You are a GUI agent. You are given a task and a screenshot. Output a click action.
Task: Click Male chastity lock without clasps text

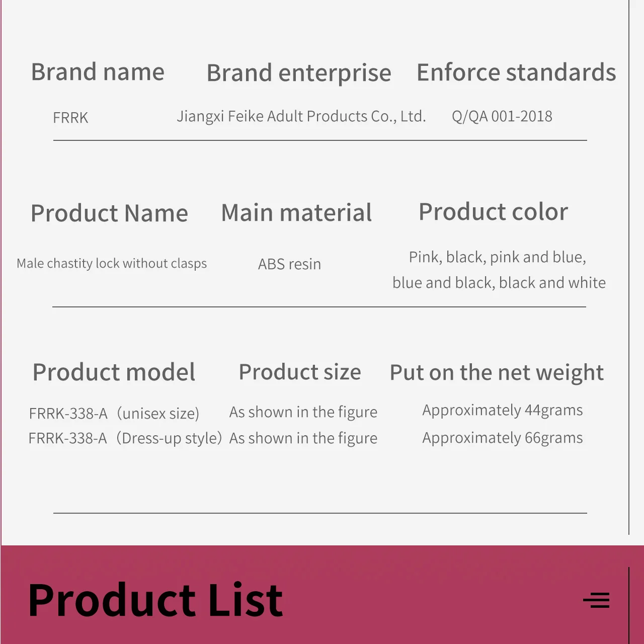click(x=112, y=264)
